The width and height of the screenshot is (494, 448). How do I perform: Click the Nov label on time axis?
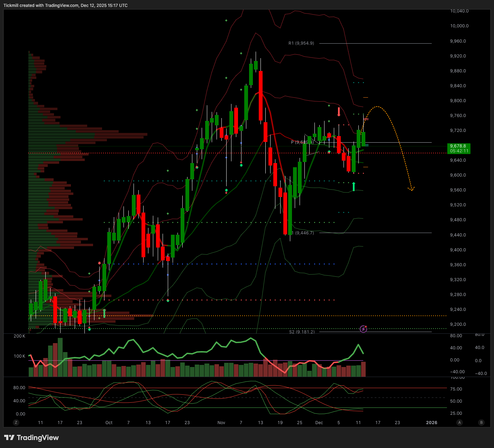pos(221,422)
